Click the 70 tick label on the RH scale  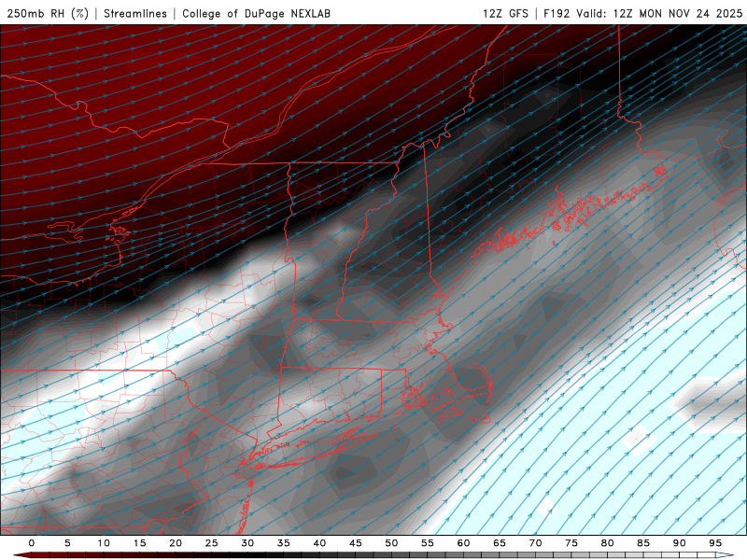coord(535,543)
